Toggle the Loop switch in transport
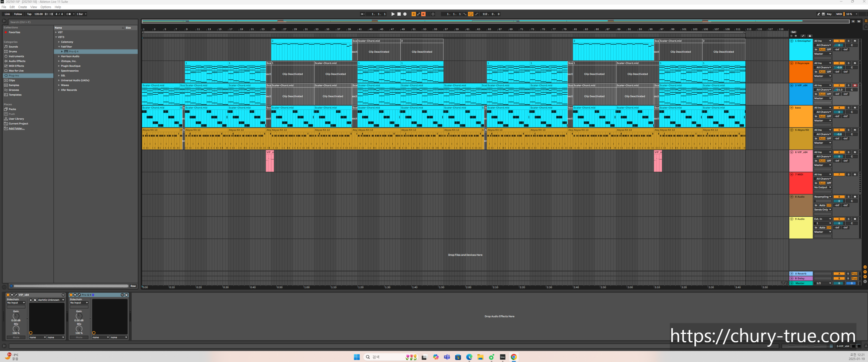868x362 pixels. pyautogui.click(x=470, y=14)
